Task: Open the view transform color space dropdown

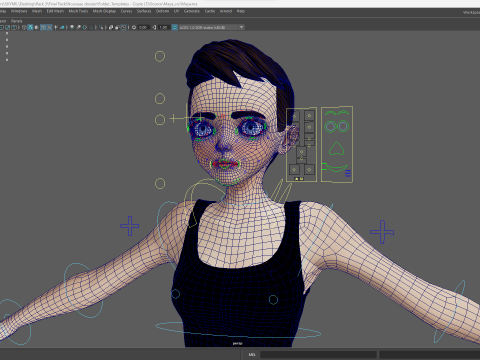Action: tap(212, 27)
